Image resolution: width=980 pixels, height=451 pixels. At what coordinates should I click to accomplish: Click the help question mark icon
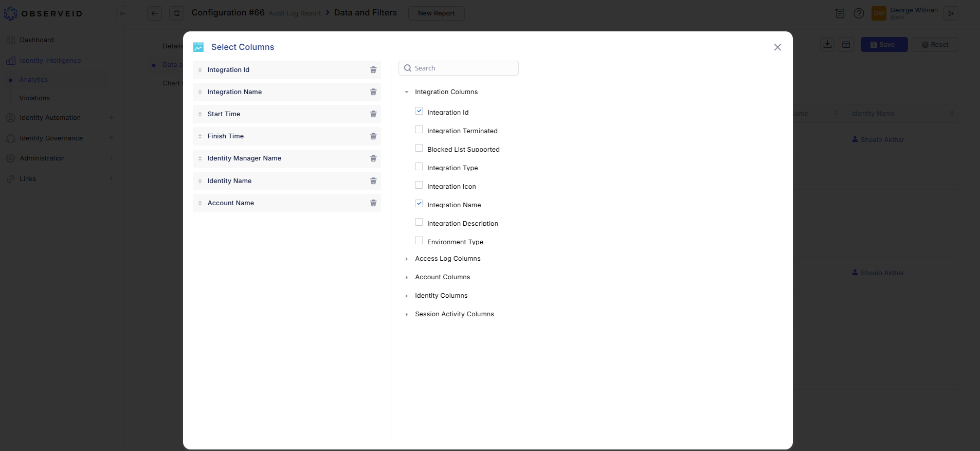pos(858,13)
